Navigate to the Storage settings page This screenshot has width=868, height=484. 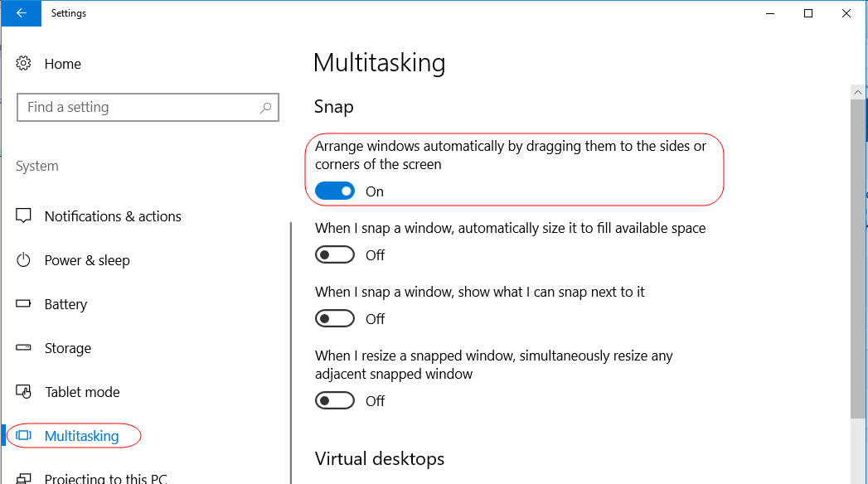pyautogui.click(x=68, y=348)
